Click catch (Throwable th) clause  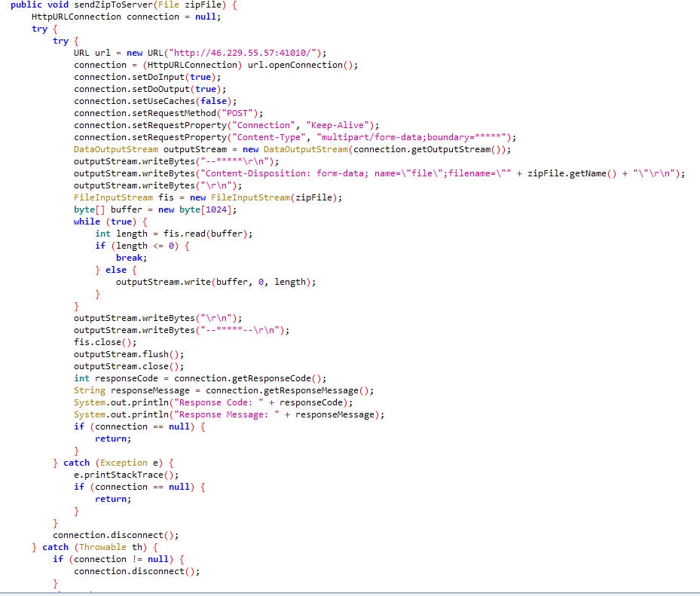(x=95, y=547)
